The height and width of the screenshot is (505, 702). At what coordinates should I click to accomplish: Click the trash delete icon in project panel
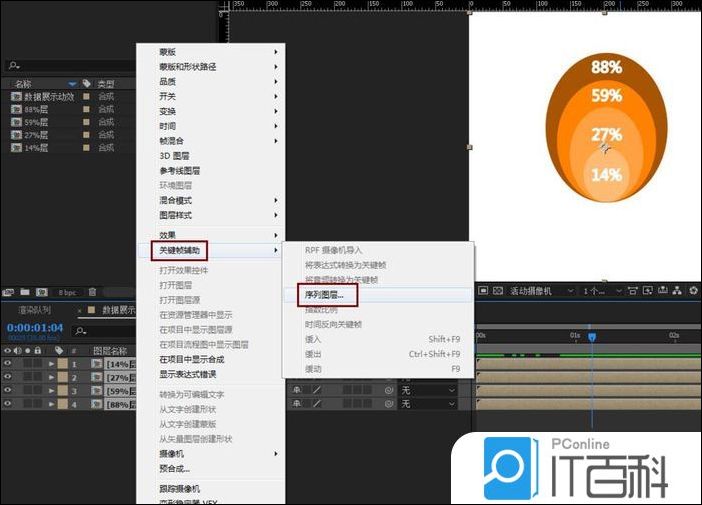click(92, 292)
